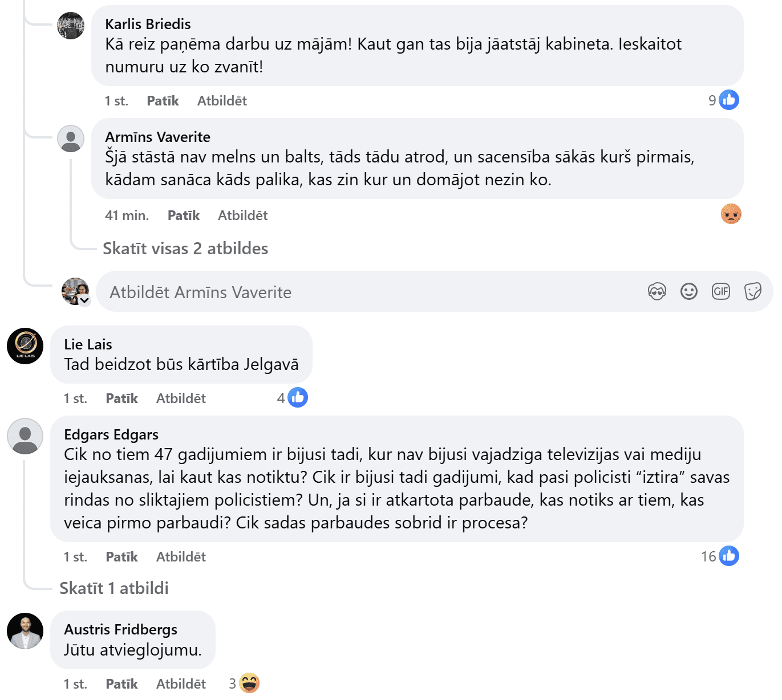Open the sticker picker in reply box
This screenshot has width=782, height=700.
(x=753, y=292)
